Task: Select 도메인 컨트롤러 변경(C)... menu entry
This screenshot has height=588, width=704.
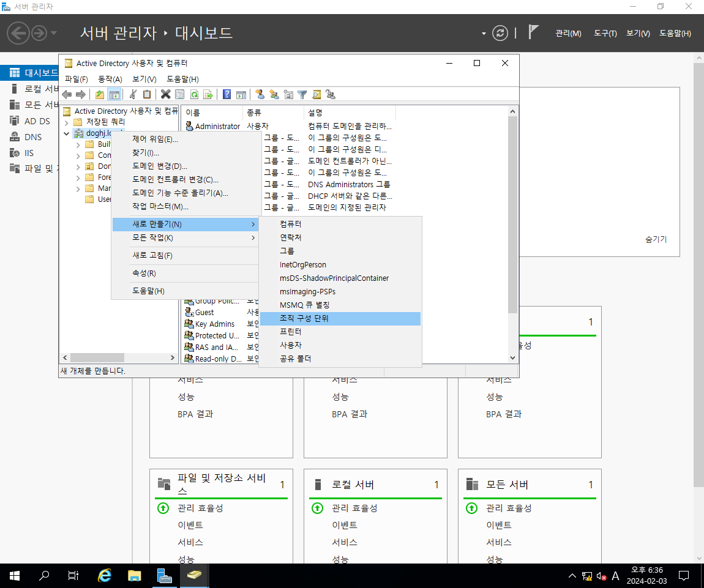Action: coord(185,179)
